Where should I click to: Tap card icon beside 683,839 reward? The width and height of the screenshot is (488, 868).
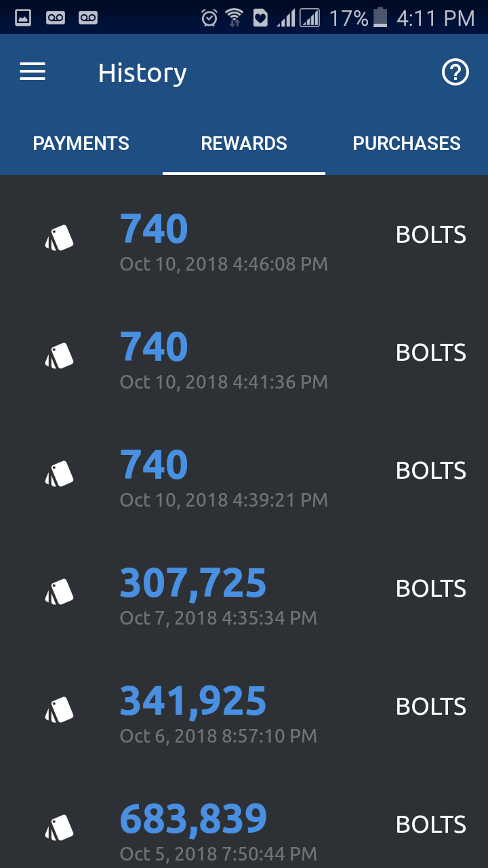(x=60, y=828)
